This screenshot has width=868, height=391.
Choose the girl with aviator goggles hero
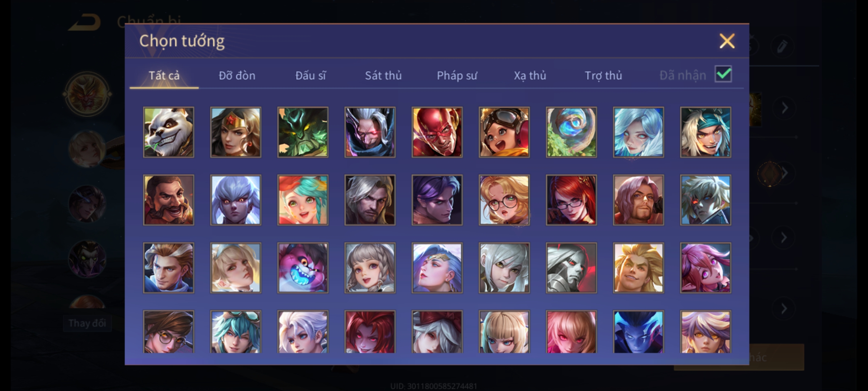[x=504, y=132]
